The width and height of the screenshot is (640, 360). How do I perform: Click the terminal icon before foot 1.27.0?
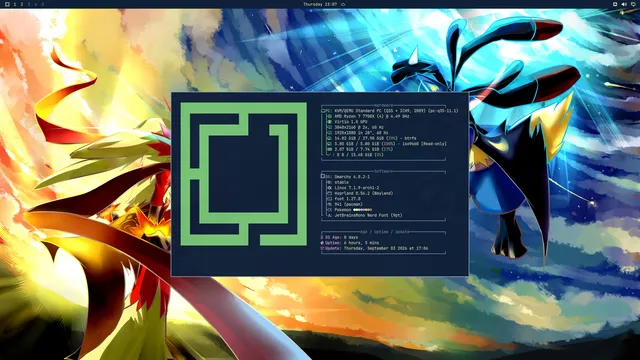329,199
